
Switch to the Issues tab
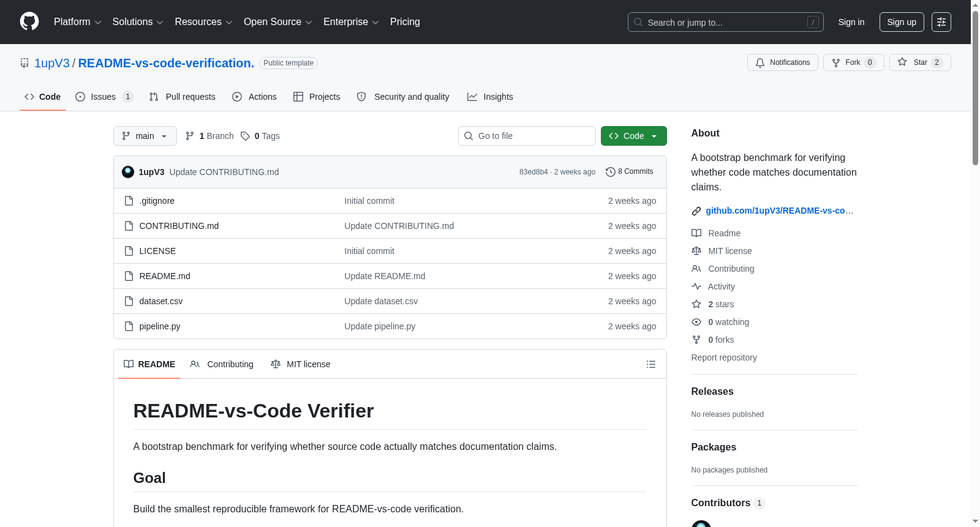tap(104, 97)
